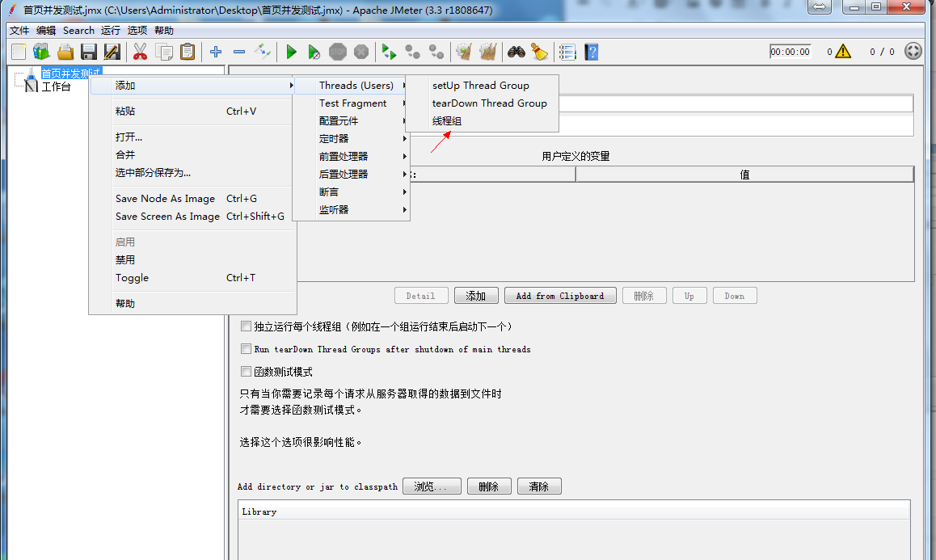
Task: Click the 00:00:00 elapsed time field
Action: pos(791,52)
